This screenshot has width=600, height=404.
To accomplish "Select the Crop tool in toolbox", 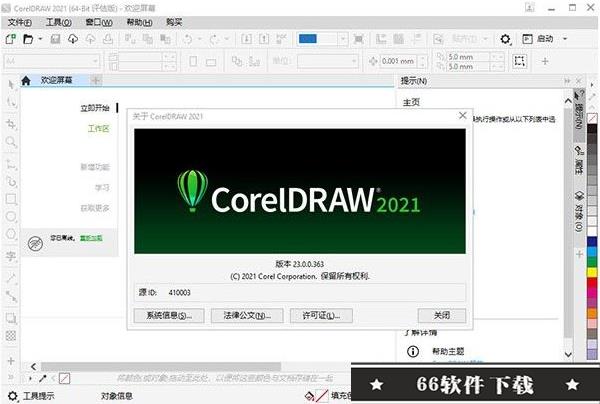I will [11, 124].
